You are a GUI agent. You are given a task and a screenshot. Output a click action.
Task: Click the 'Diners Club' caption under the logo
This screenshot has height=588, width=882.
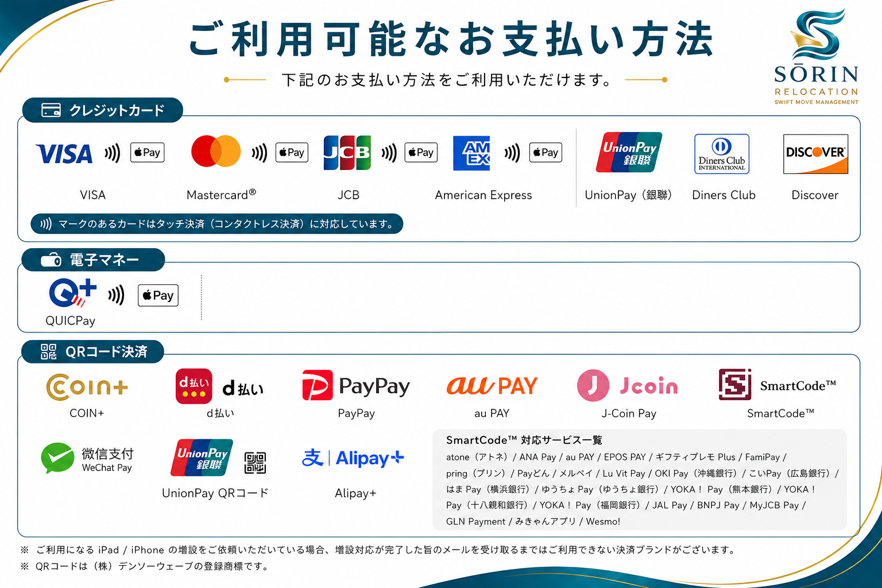pyautogui.click(x=724, y=195)
